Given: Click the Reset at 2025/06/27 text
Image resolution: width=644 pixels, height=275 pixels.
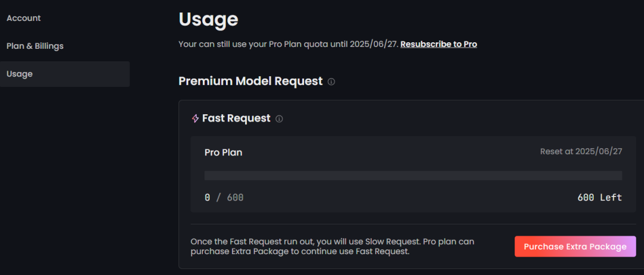Looking at the screenshot, I should tap(581, 152).
